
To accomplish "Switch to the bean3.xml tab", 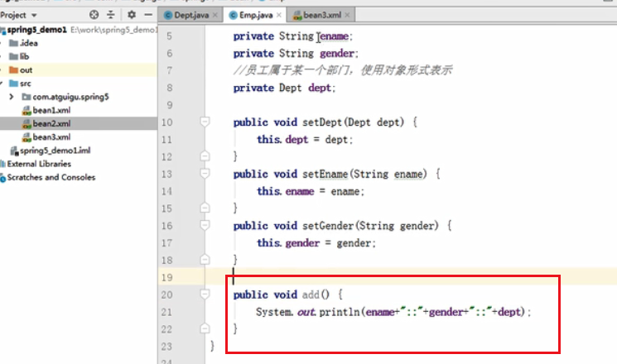I will 322,15.
